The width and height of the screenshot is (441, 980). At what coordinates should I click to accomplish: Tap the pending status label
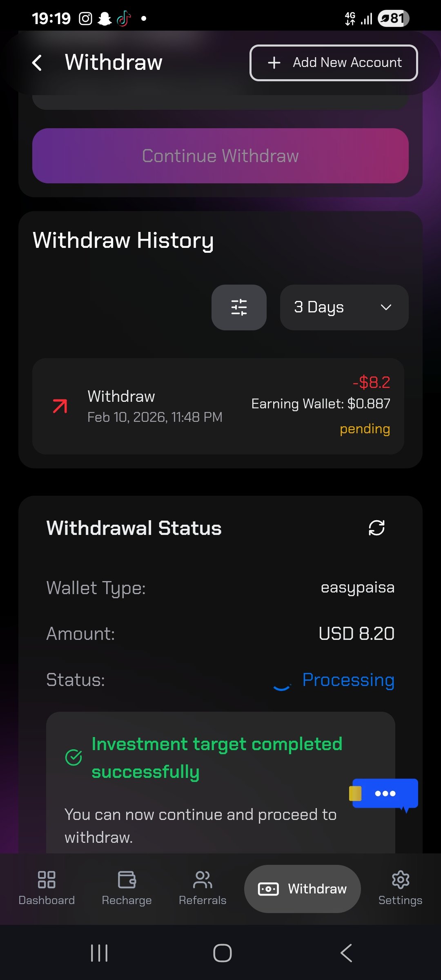tap(365, 429)
